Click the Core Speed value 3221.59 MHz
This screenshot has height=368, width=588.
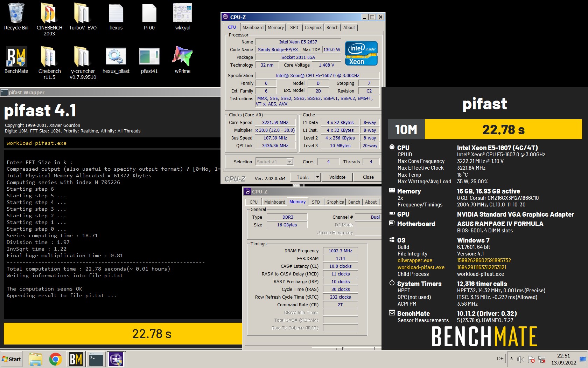(x=275, y=122)
